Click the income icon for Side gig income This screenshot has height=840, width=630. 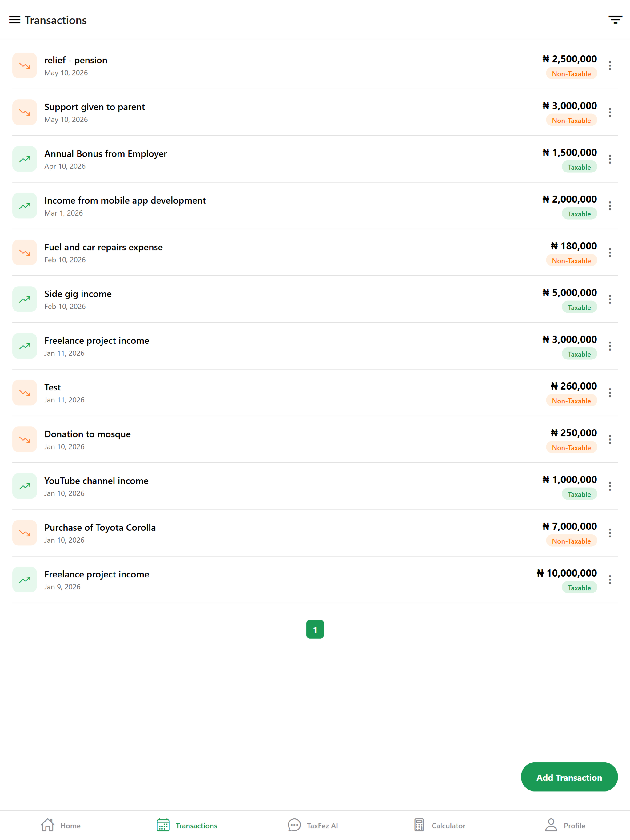(25, 299)
